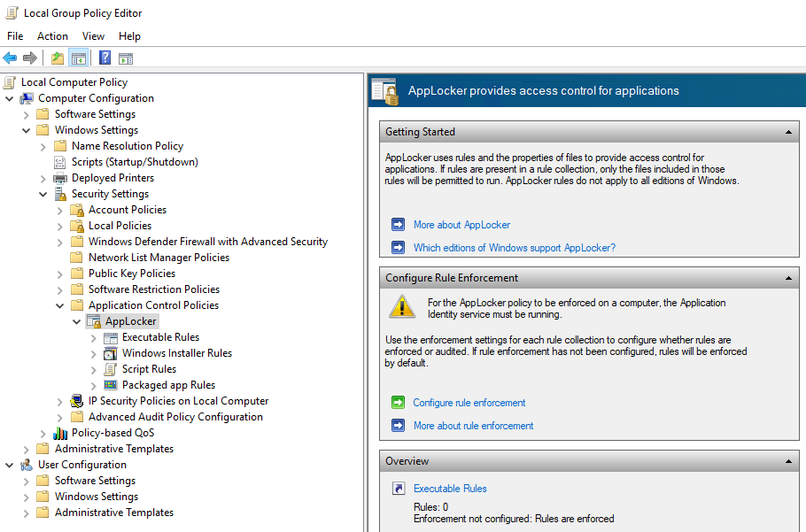Open the View menu
Screen dimensions: 806x532
93,36
